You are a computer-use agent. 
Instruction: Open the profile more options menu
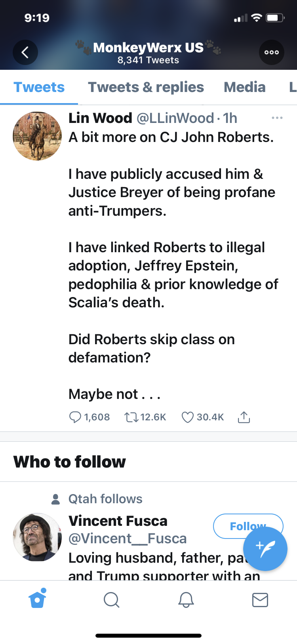[x=271, y=52]
